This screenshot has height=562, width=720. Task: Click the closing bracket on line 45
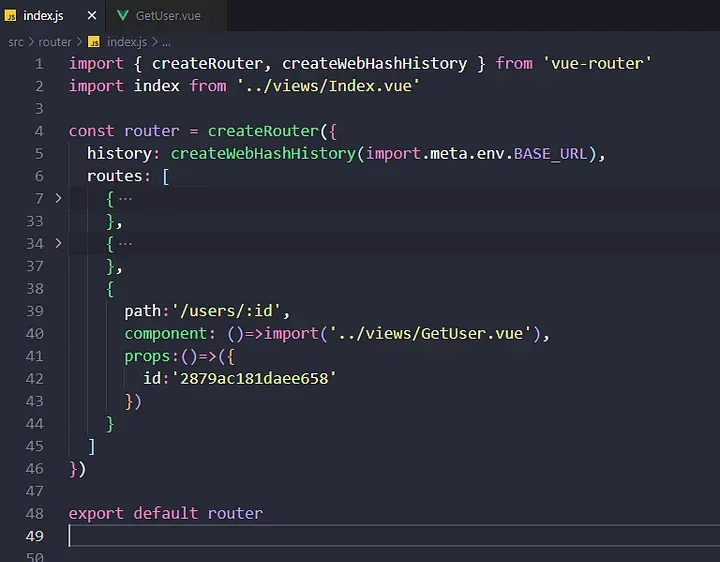click(x=91, y=446)
